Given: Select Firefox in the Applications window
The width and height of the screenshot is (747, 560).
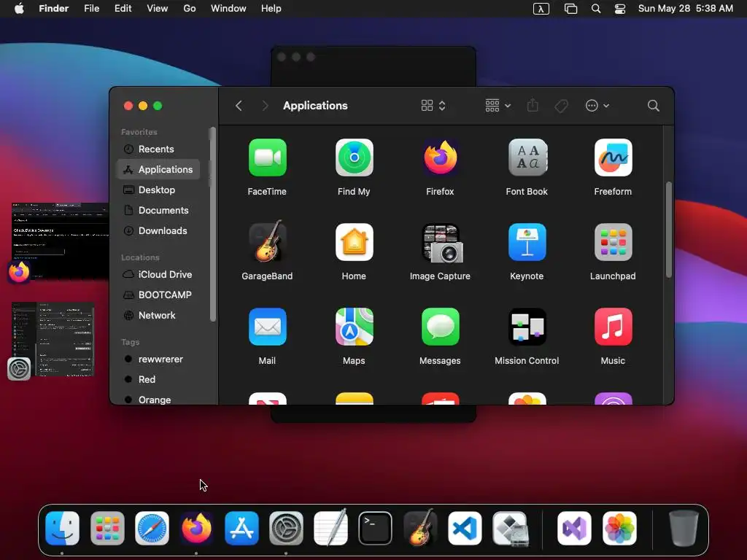Looking at the screenshot, I should (x=440, y=157).
